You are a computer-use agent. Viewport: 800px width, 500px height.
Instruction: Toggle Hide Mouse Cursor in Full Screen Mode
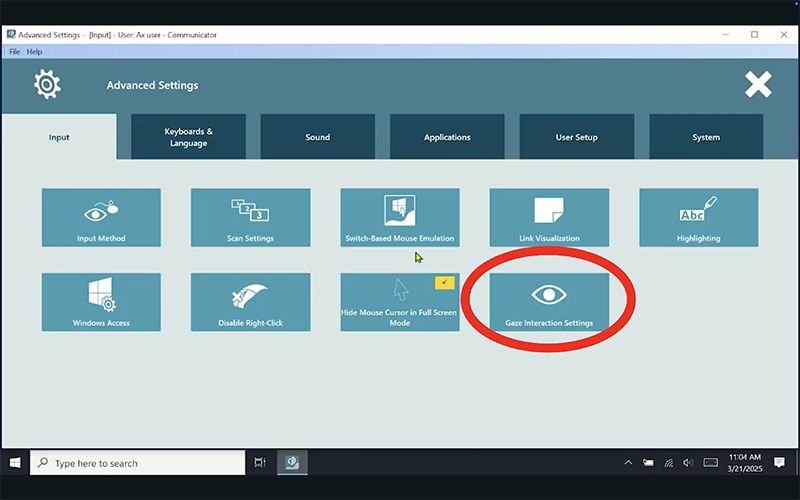tap(399, 302)
